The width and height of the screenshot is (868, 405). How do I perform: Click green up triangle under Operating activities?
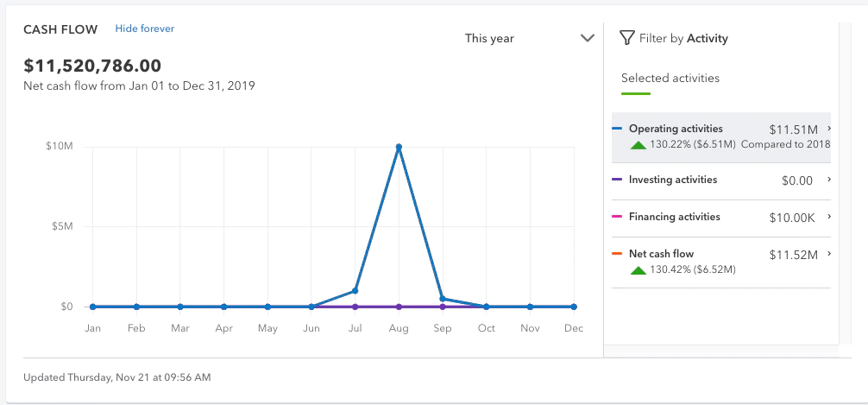[x=638, y=145]
